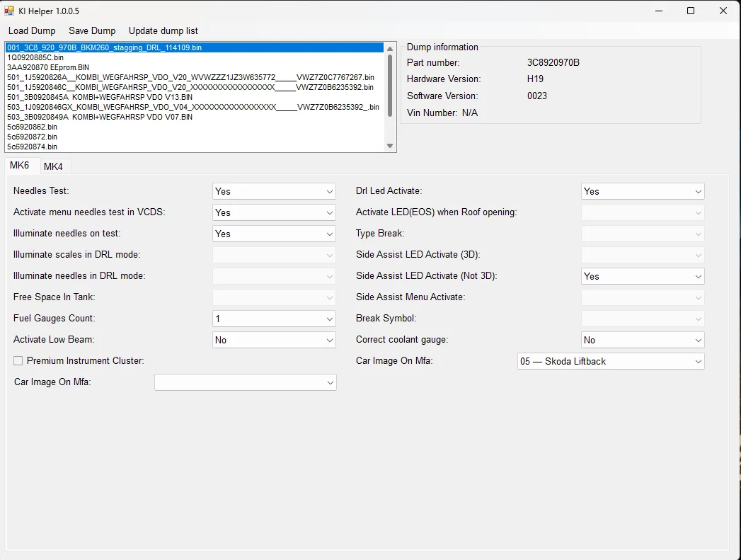Click Update dump list menu item
Screen dimensions: 741x560
[163, 30]
